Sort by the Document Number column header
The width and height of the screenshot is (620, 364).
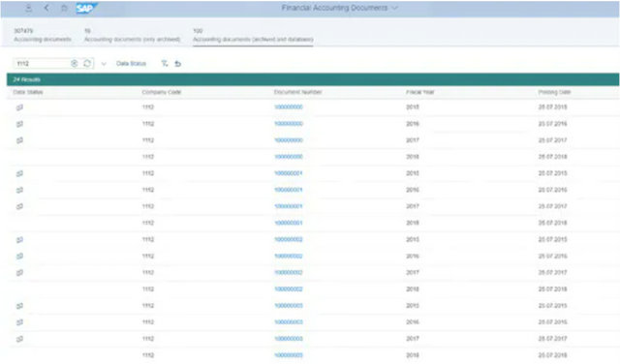click(x=297, y=92)
